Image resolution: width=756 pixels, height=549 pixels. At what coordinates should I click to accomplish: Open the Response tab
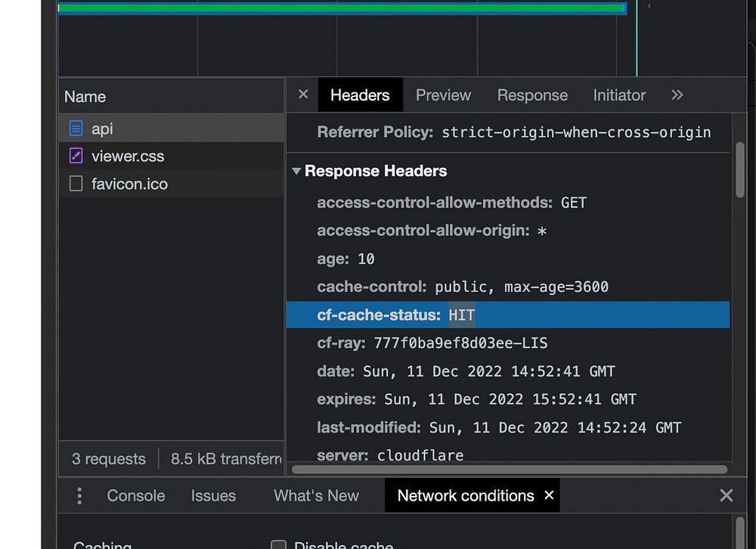[x=532, y=95]
